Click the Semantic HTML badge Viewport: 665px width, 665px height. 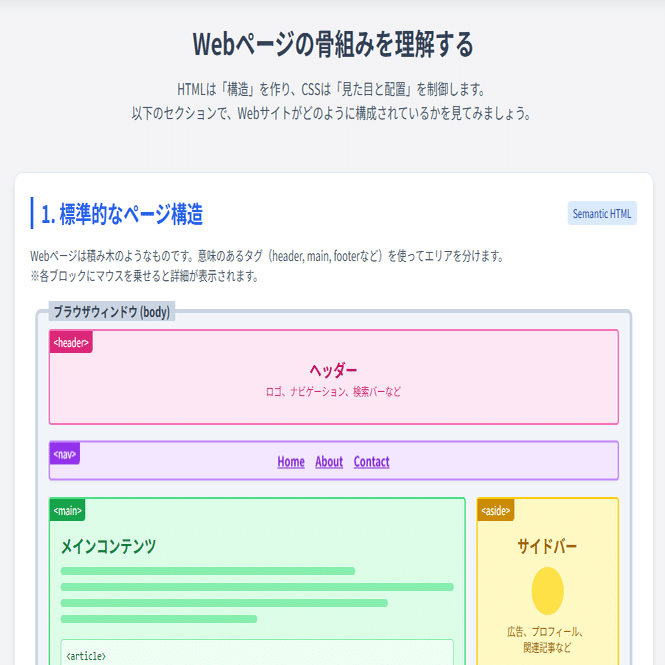pos(602,213)
